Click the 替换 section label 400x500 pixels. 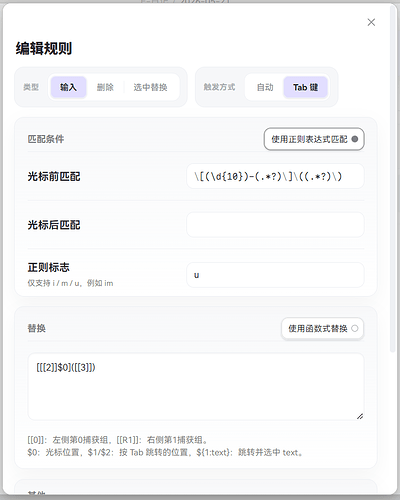click(x=37, y=328)
